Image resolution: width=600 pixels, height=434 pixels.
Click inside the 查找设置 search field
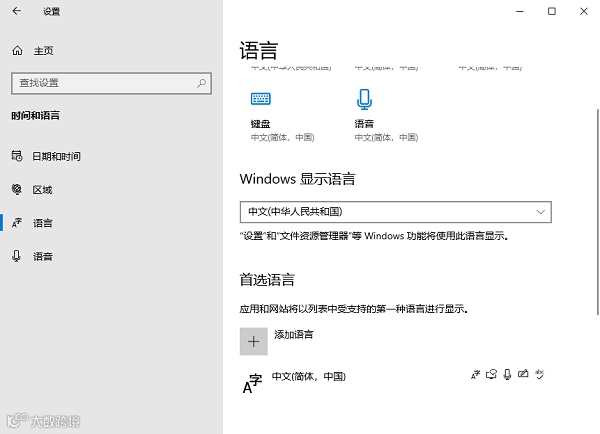point(111,83)
